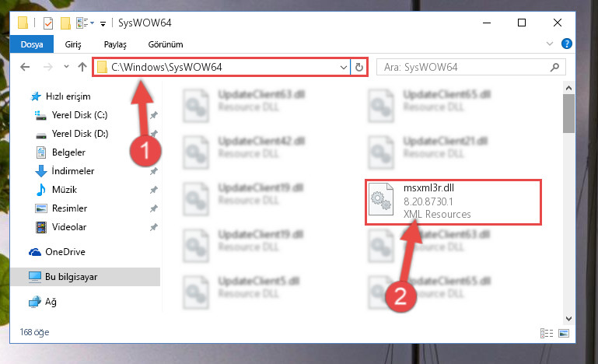
Task: Open Yerel Disk (C:) in sidebar
Action: click(80, 115)
